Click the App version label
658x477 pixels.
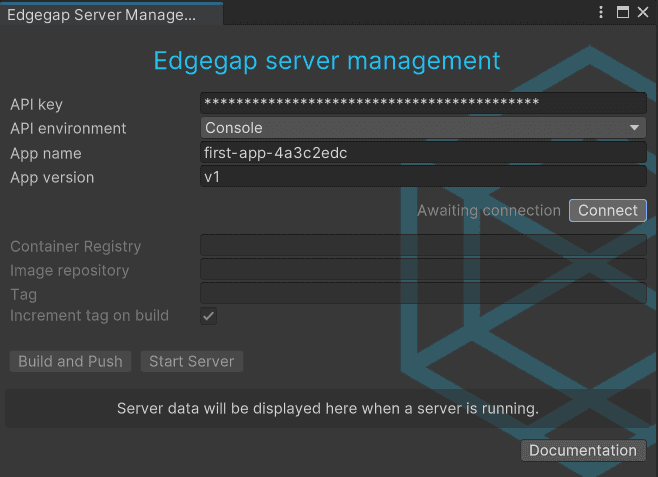pos(52,177)
